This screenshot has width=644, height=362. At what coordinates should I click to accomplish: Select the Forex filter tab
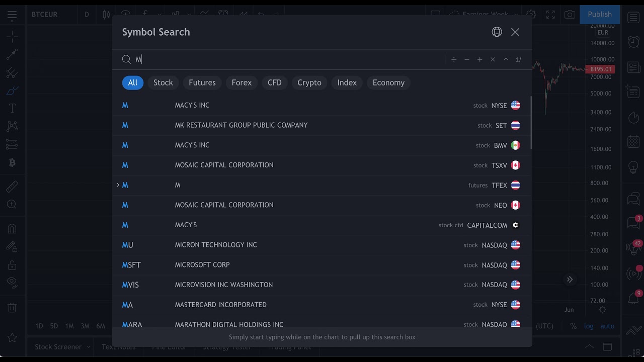(x=242, y=82)
